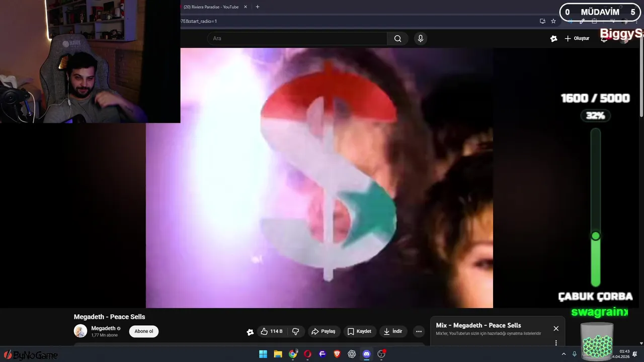Open the Mix panel vertical dots menu
Viewport: 644px width, 362px height.
click(556, 343)
